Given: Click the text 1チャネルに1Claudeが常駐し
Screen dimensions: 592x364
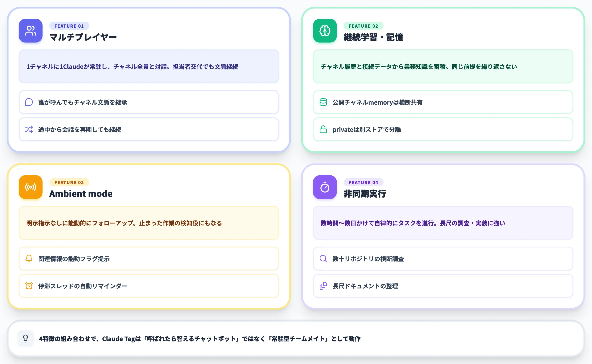Looking at the screenshot, I should [x=67, y=67].
